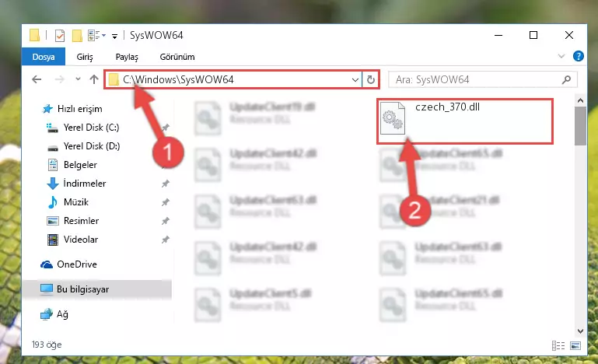Screen dimensions: 598x364
Task: Click the czech_370.dll gear file icon
Action: point(393,119)
